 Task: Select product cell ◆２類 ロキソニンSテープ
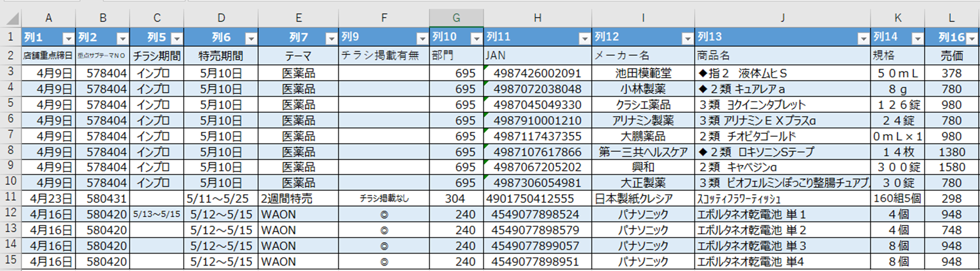pyautogui.click(x=782, y=152)
